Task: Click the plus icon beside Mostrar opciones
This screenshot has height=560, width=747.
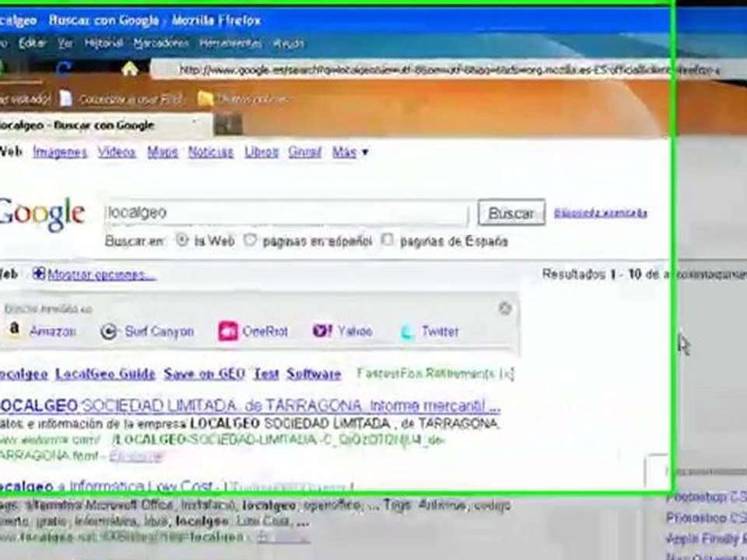Action: click(39, 274)
